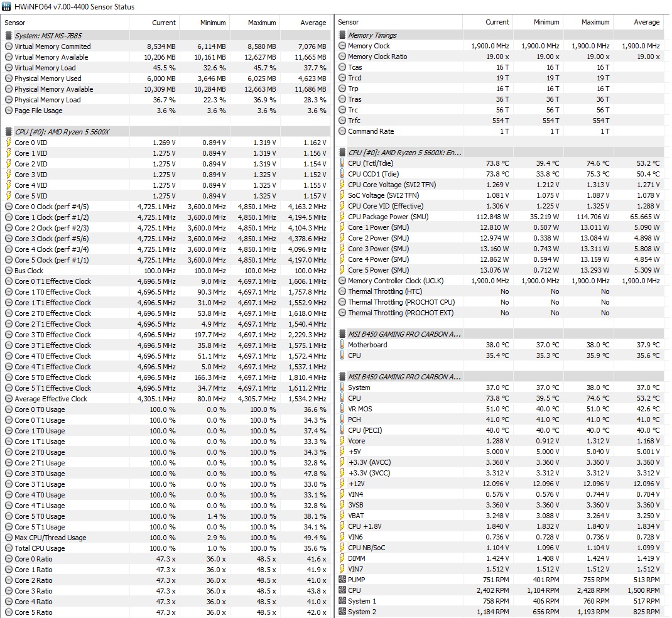
Task: Click the fan icon beside System 2
Action: point(342,612)
